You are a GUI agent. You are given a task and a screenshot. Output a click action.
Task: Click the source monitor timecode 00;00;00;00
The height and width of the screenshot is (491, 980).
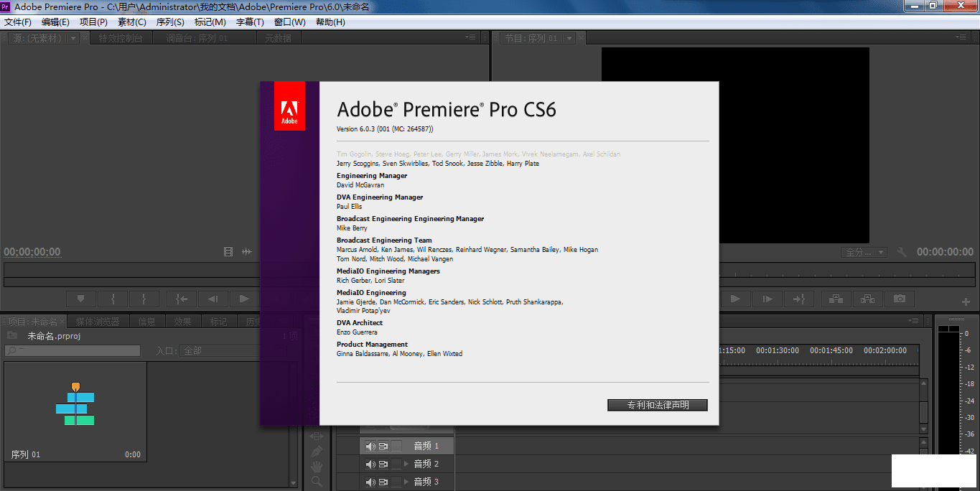point(32,252)
